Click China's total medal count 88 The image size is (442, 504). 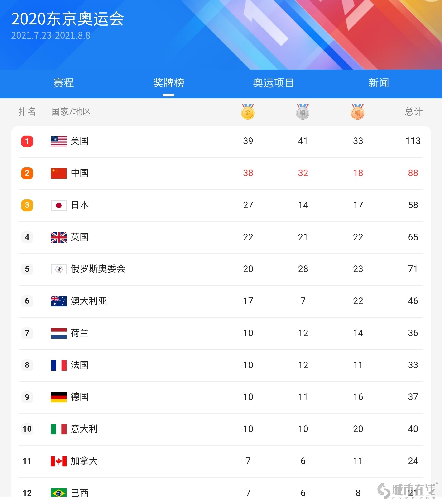(x=413, y=173)
